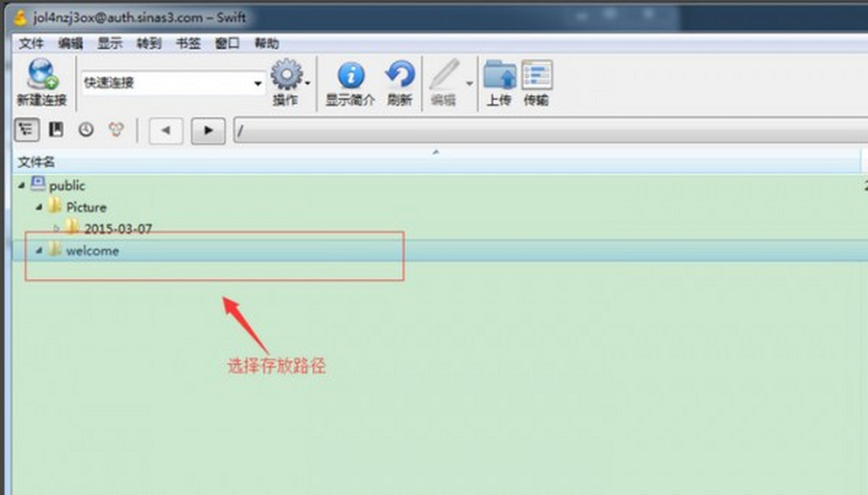The image size is (868, 495).
Task: Show the connection history clock icon
Action: pos(86,130)
